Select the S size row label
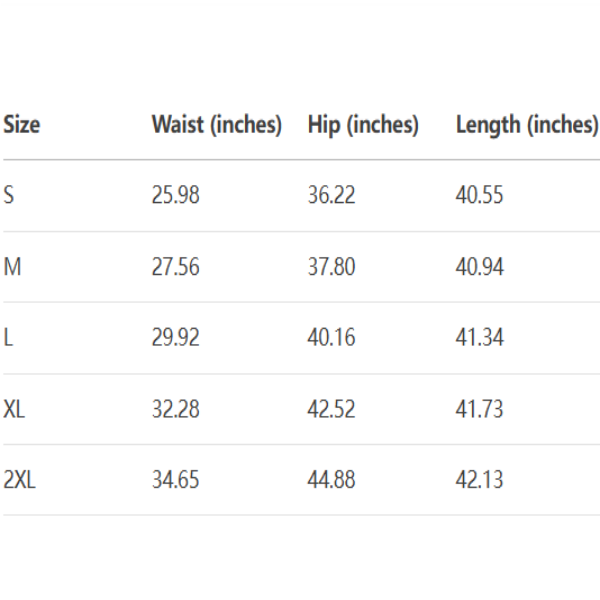The image size is (600, 600). [x=9, y=196]
